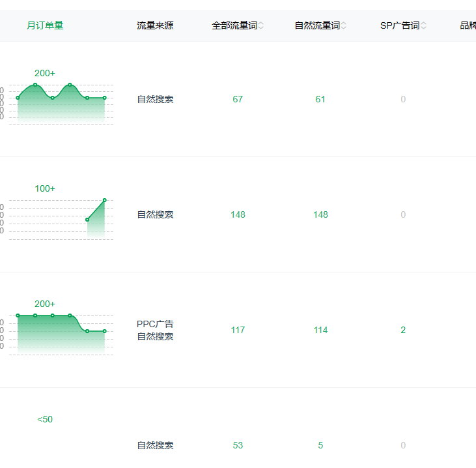This screenshot has width=476, height=468.
Task: Open the 114 natural traffic keywords link
Action: [x=320, y=330]
